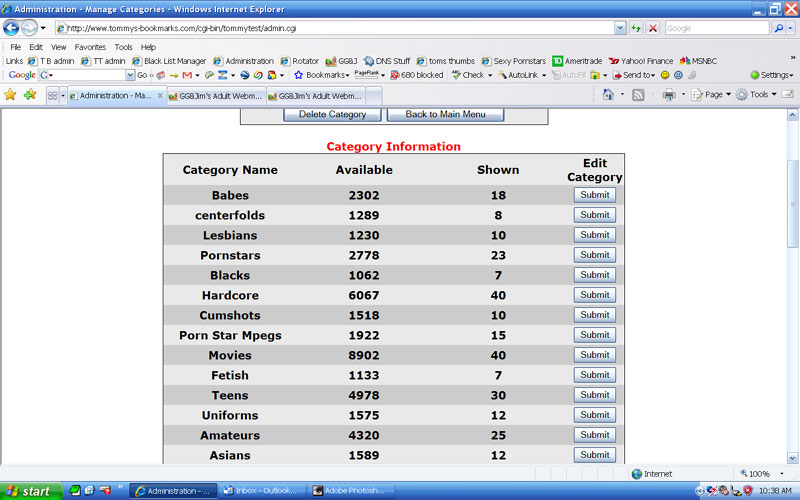Open the Favorites menu

click(90, 47)
